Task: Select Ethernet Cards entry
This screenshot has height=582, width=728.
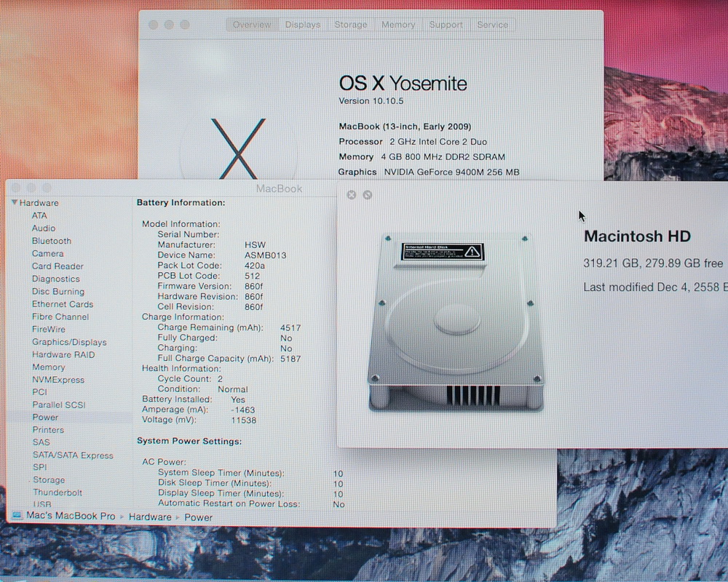Action: coord(63,304)
